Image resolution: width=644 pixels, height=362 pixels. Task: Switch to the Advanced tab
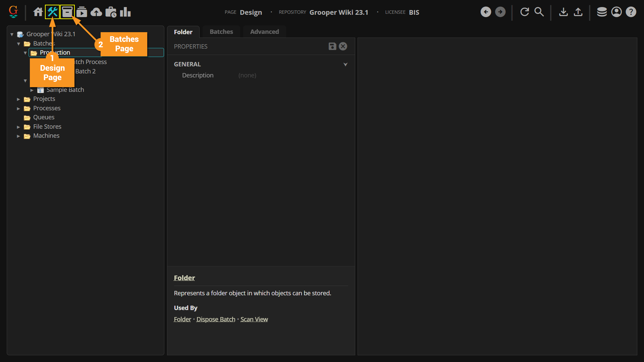264,32
